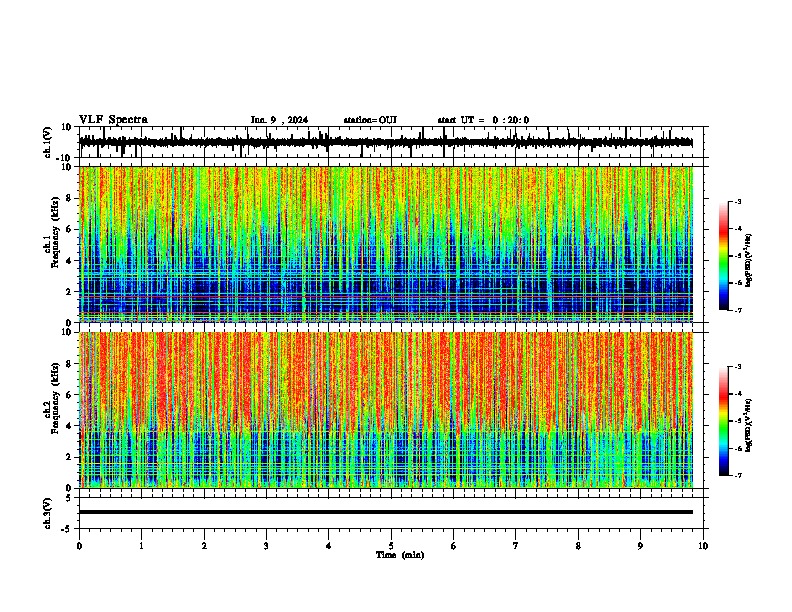Click the ch.2 spectrogram color bar

(724, 421)
